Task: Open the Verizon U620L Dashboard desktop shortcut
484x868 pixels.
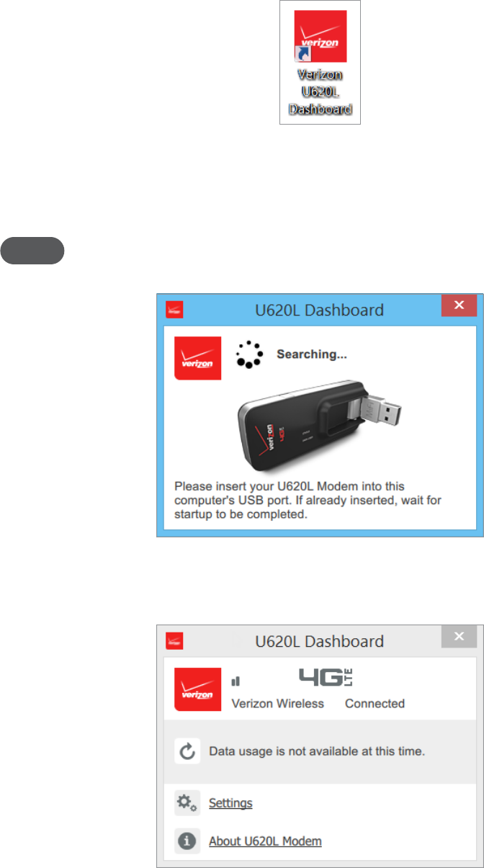Action: 320,62
